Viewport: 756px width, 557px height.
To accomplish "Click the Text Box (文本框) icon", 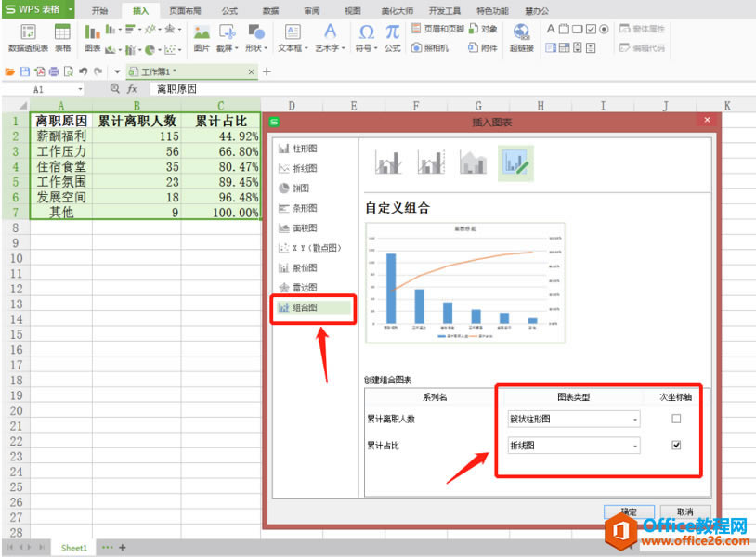I will [x=293, y=32].
